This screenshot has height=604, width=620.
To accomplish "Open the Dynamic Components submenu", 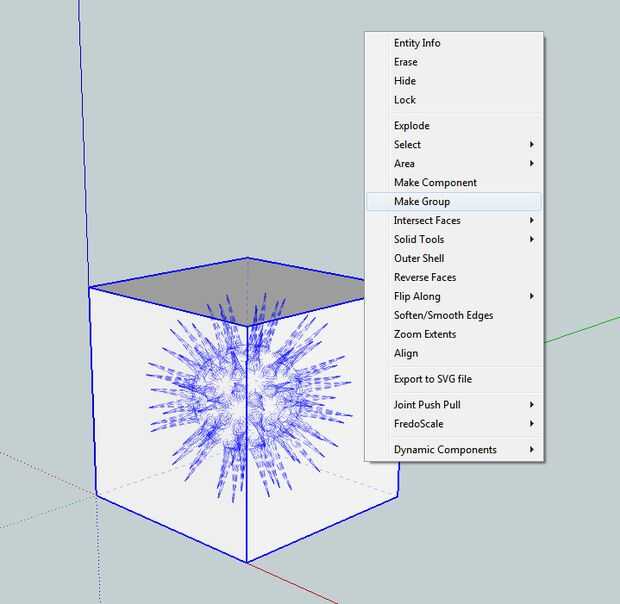I will pos(454,450).
